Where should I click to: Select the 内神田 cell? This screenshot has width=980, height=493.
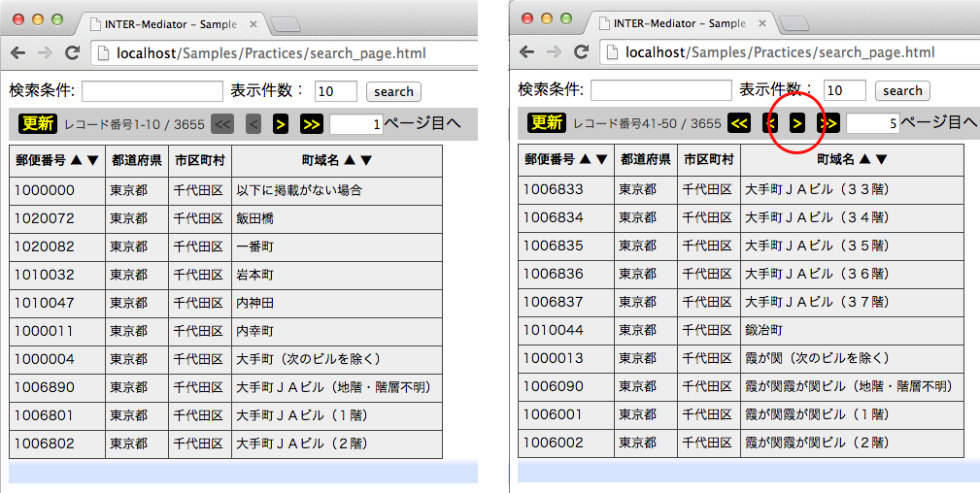coord(337,303)
